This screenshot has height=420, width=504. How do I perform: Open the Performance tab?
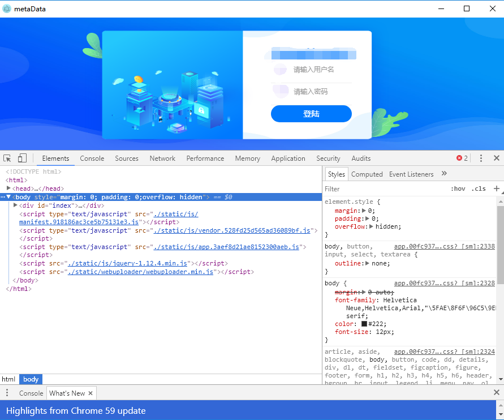pos(205,158)
